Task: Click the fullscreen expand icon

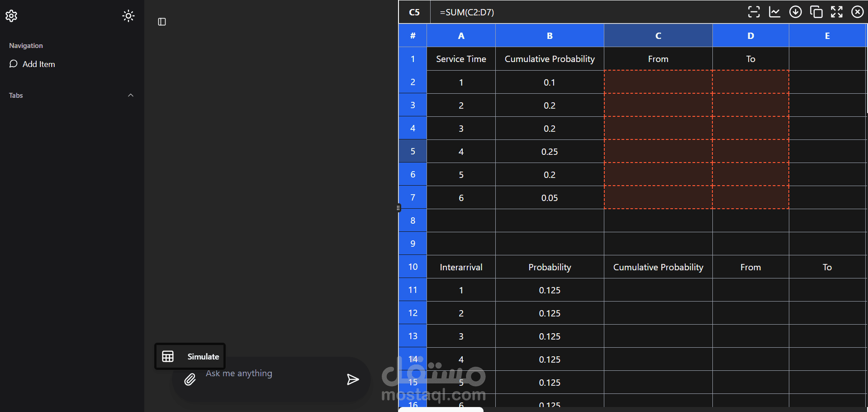Action: pyautogui.click(x=837, y=12)
